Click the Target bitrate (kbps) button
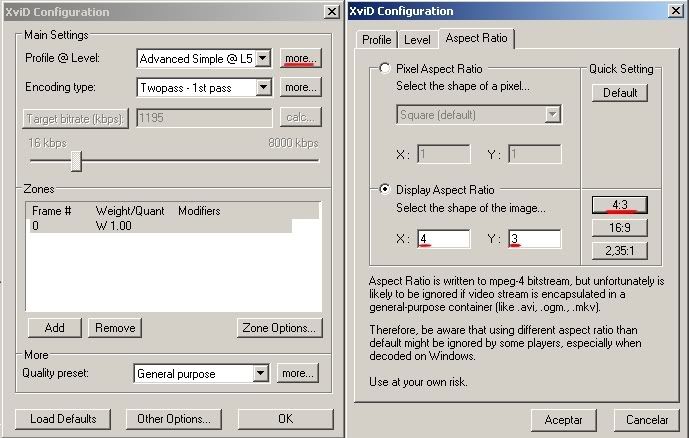The height and width of the screenshot is (438, 689). click(76, 118)
